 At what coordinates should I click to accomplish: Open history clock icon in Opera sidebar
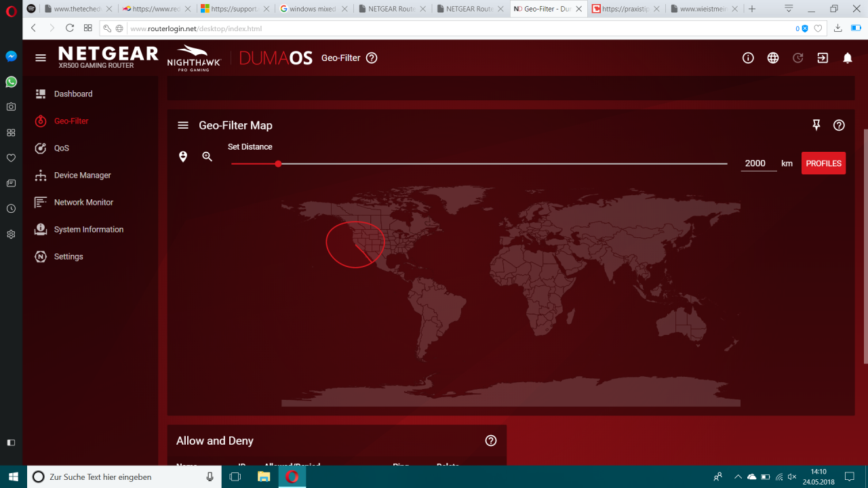[x=11, y=209]
